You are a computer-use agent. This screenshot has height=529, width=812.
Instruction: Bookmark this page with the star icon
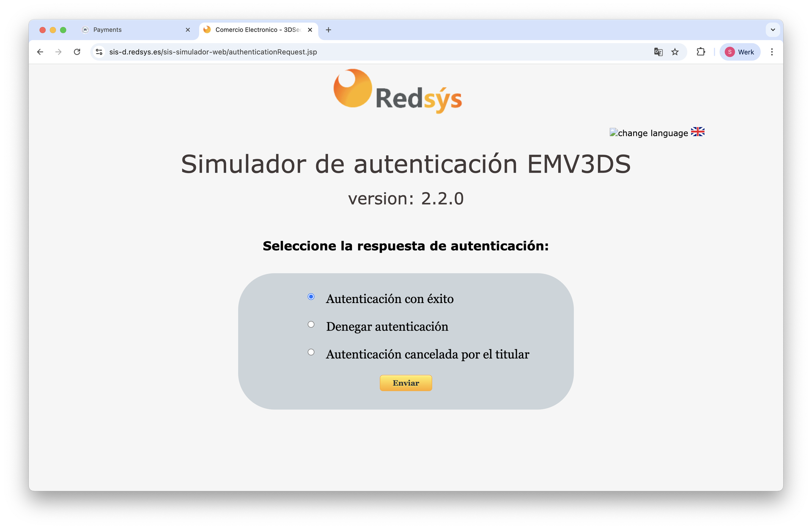675,52
